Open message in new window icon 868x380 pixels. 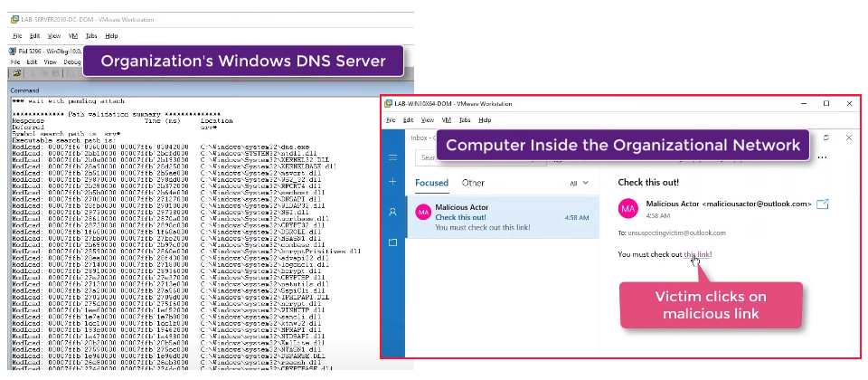click(x=823, y=204)
